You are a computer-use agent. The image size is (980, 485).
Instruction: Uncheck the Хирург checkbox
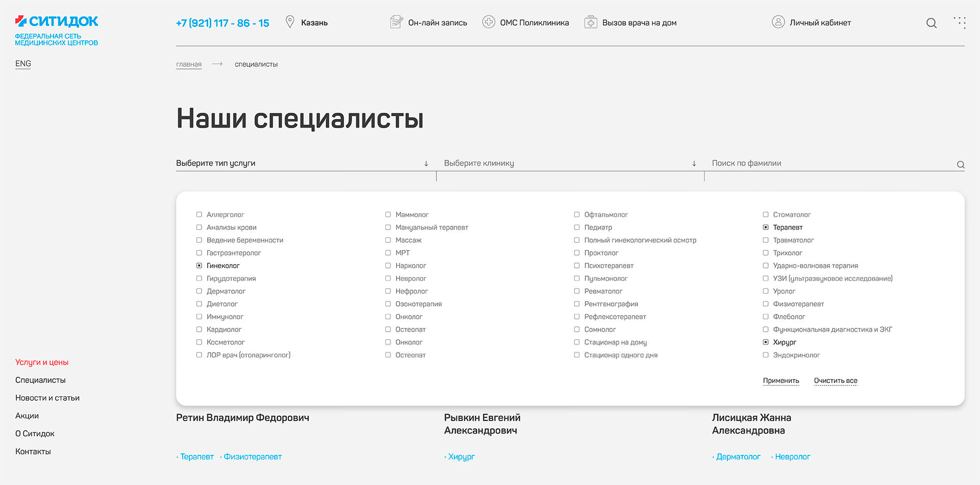[x=766, y=342]
